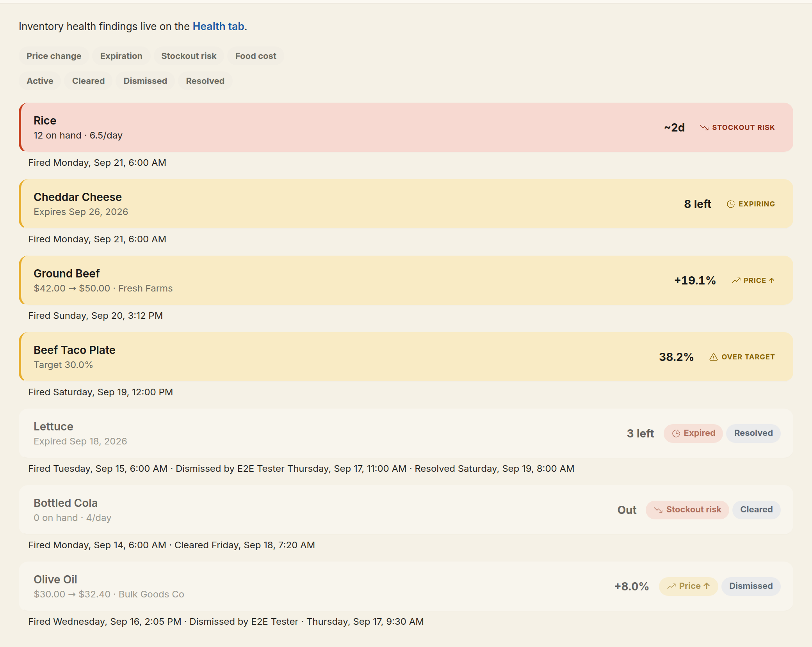Select the Olive Oil alert row
Viewport: 812px width, 647px height.
tap(406, 586)
